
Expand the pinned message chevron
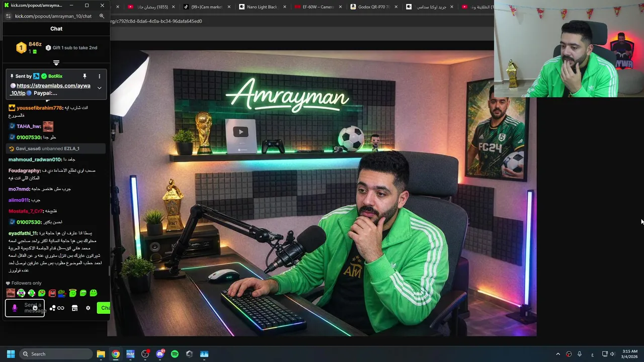[x=99, y=88]
